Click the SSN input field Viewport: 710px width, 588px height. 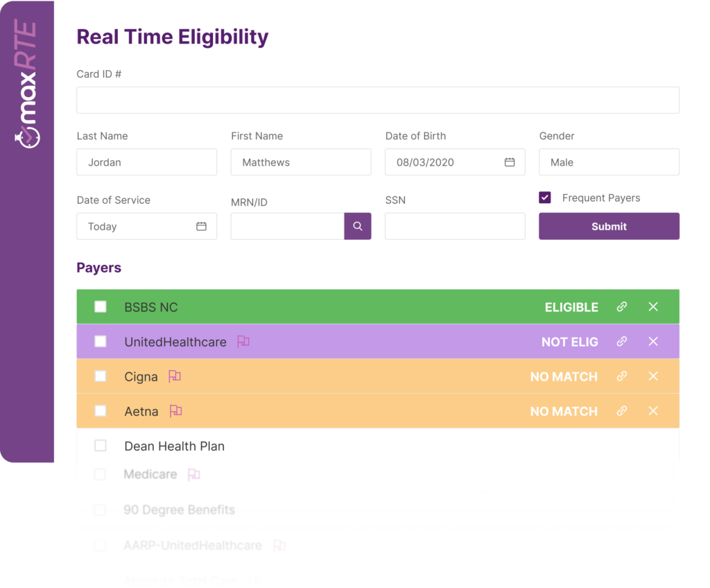coord(455,226)
